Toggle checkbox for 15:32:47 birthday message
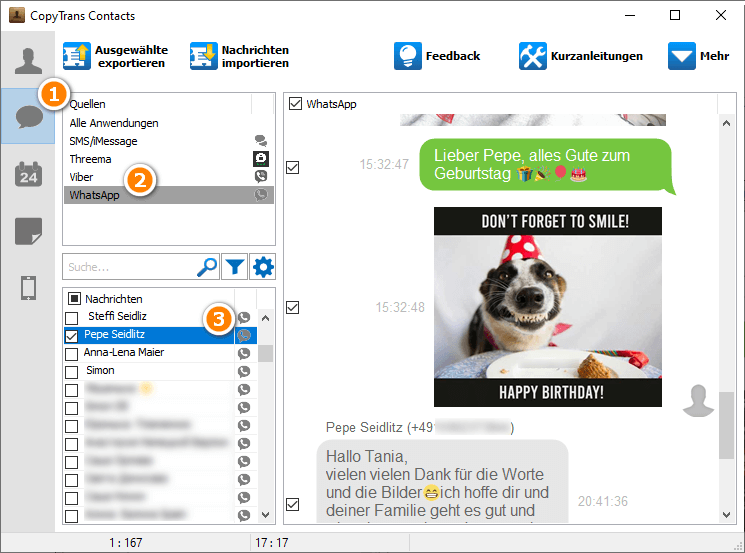Screen dimensions: 745x553 293,168
